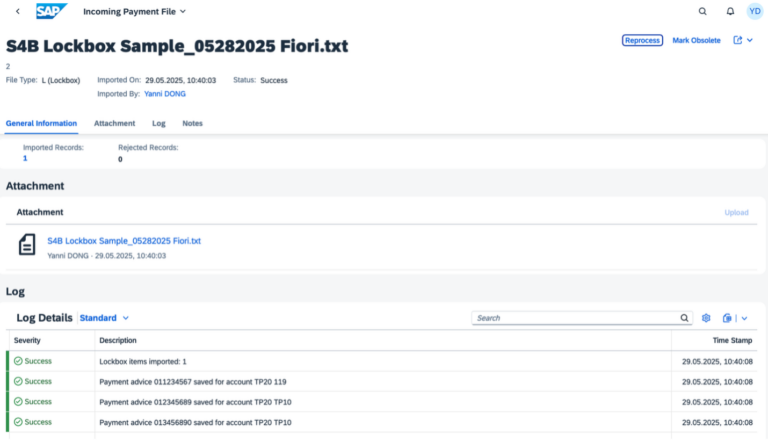
Task: Open the Yanni DONG imported-by link
Action: 164,94
